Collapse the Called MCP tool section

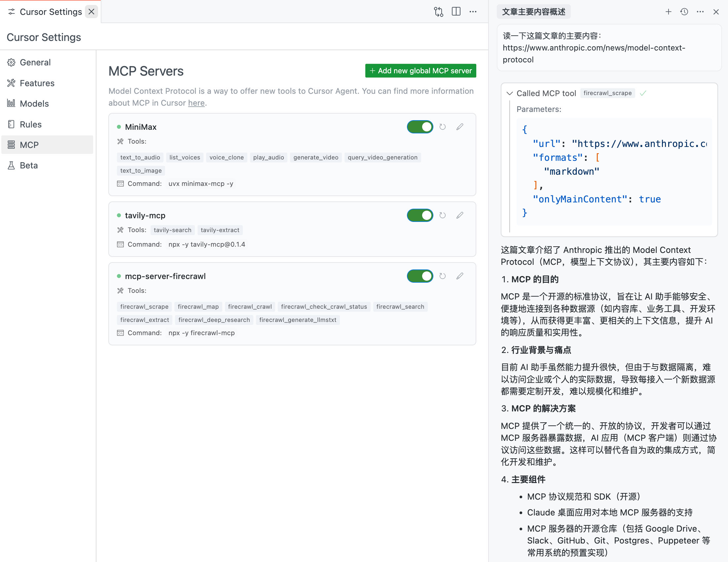tap(509, 93)
